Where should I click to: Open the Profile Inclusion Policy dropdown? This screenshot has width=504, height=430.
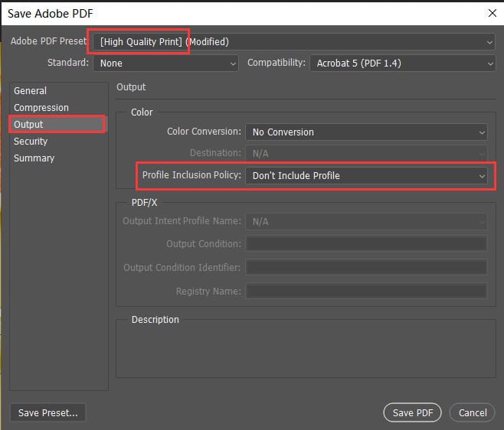[366, 176]
